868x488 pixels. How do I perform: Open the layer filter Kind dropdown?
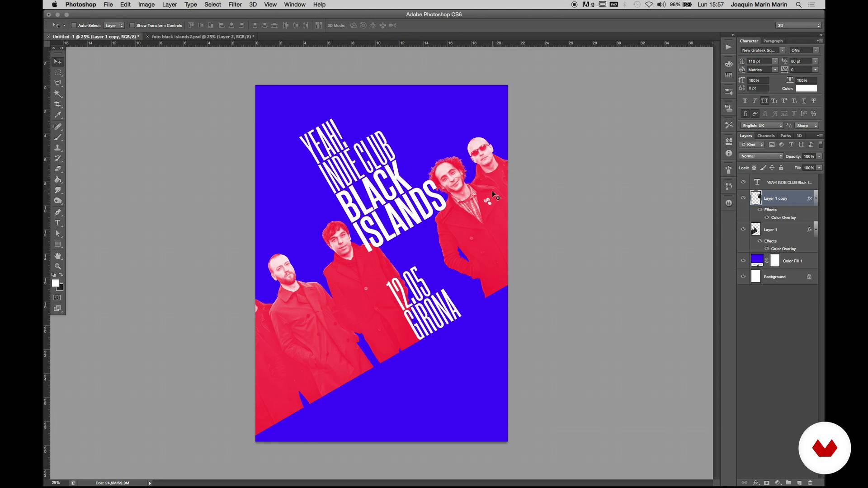[x=752, y=145]
